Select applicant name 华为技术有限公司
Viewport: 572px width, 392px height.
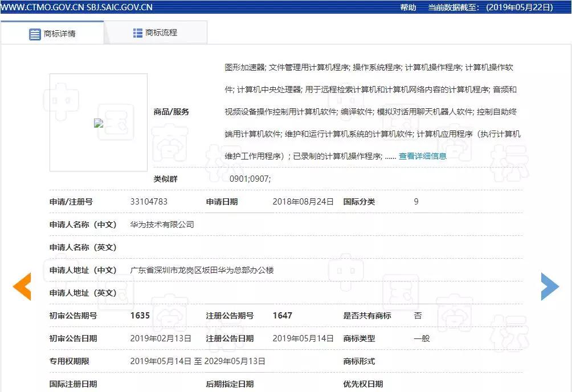[162, 224]
